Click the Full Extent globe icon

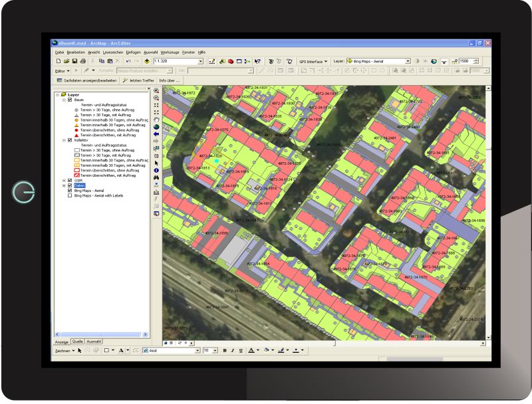point(156,127)
